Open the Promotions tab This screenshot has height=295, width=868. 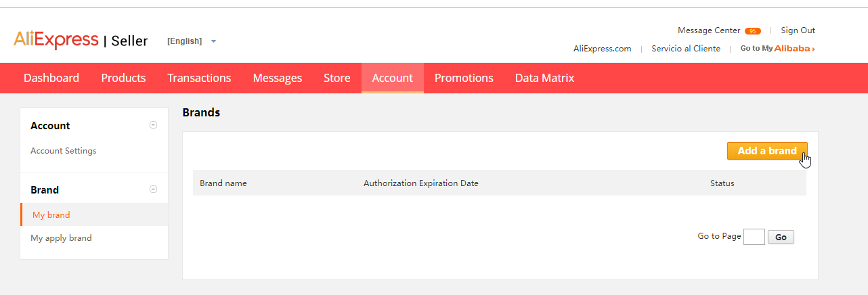point(464,78)
